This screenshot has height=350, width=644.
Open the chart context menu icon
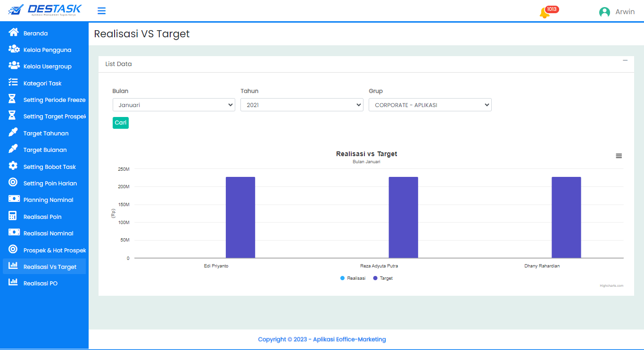[619, 156]
